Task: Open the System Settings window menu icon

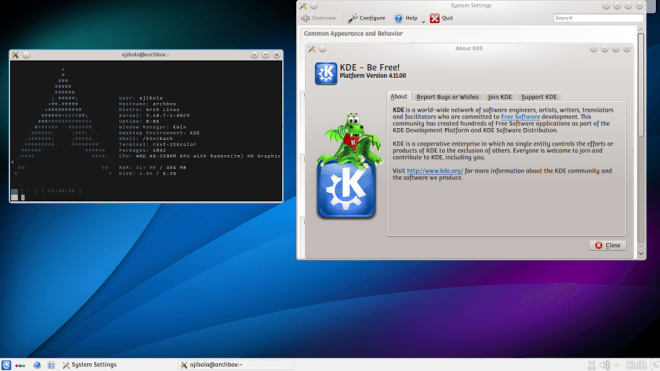Action: [303, 6]
